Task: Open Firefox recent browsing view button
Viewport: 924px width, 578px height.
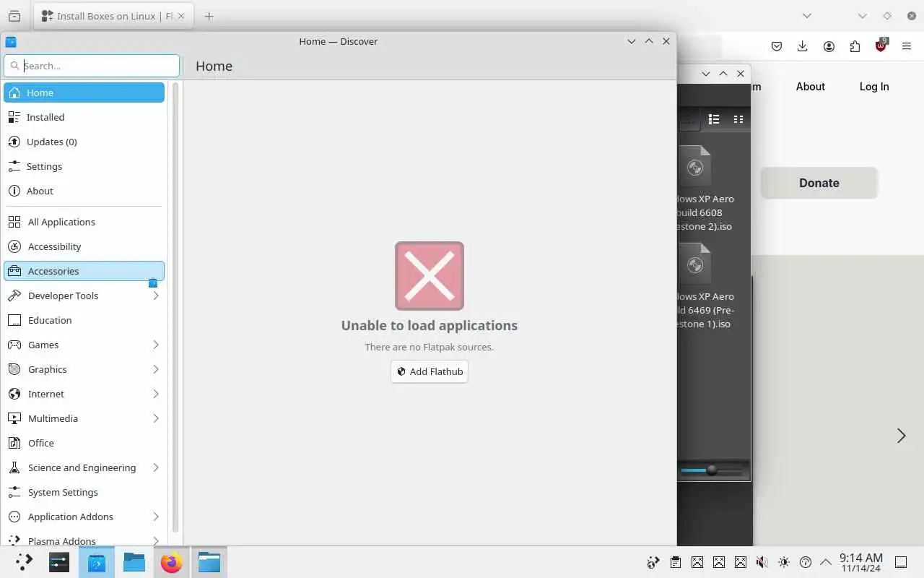Action: click(x=14, y=16)
